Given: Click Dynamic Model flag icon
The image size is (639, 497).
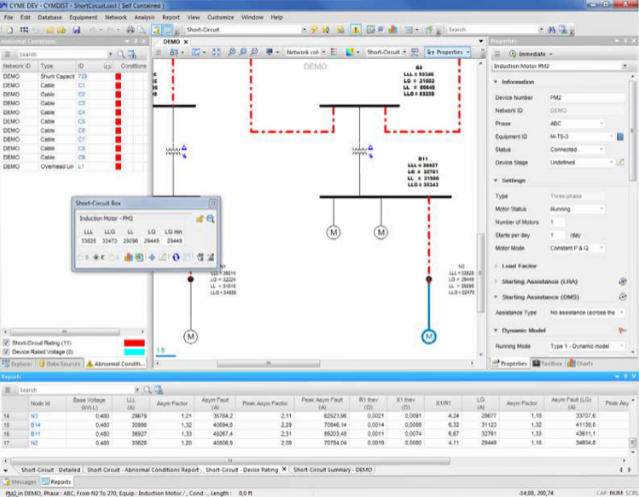Looking at the screenshot, I should (622, 330).
